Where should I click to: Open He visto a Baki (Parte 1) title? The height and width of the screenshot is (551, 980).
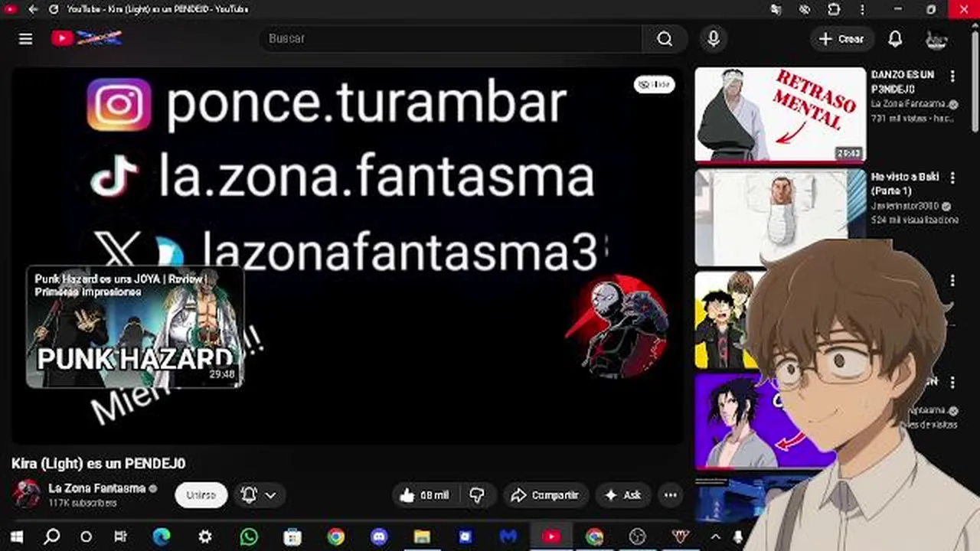point(905,184)
